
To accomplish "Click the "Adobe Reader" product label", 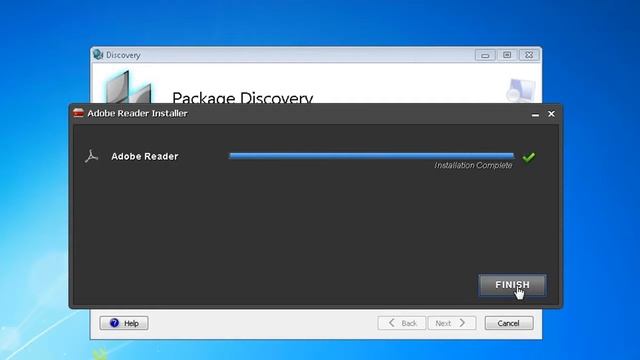I will tap(144, 156).
